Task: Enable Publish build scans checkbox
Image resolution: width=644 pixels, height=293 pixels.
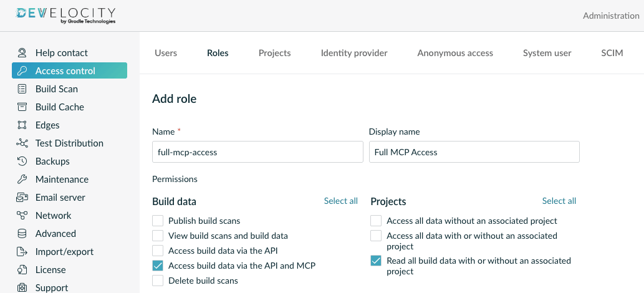Action: tap(158, 221)
